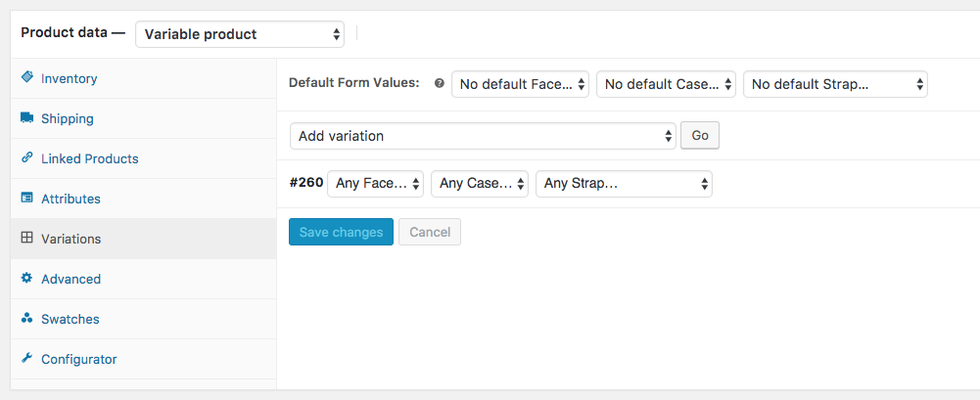Click the Linked Products chain icon
Image resolution: width=980 pixels, height=400 pixels.
tap(27, 158)
